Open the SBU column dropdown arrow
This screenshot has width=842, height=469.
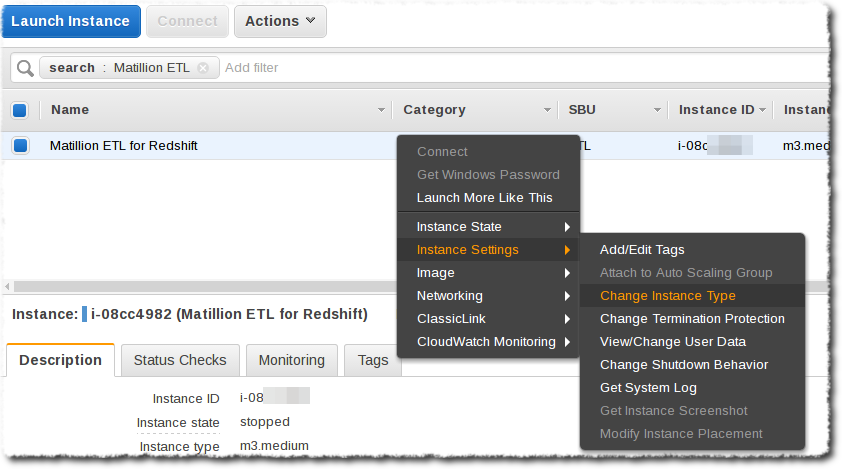[x=657, y=110]
